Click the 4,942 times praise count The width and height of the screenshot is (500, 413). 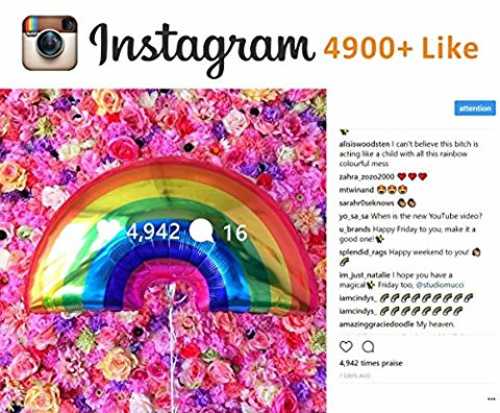(x=371, y=363)
